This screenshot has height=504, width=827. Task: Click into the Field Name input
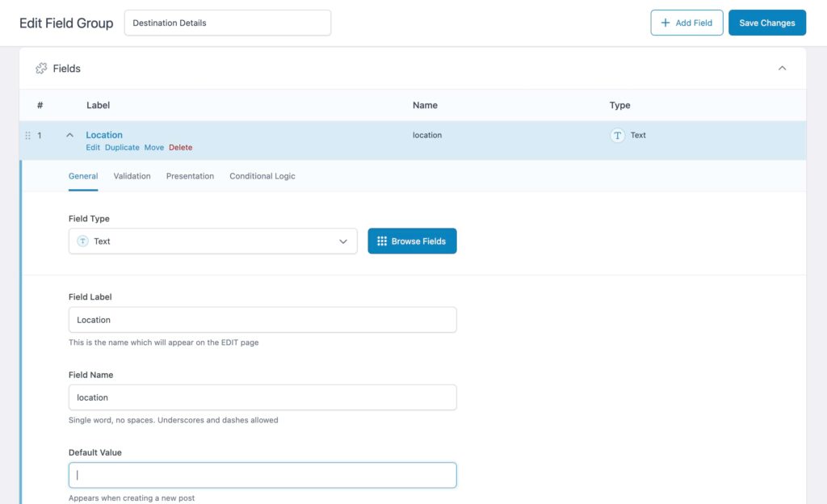click(262, 397)
